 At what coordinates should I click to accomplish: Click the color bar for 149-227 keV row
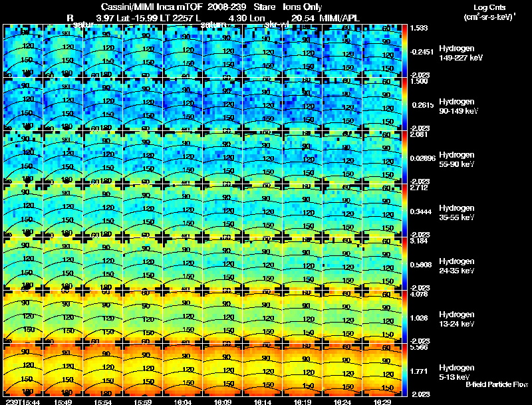pos(404,51)
